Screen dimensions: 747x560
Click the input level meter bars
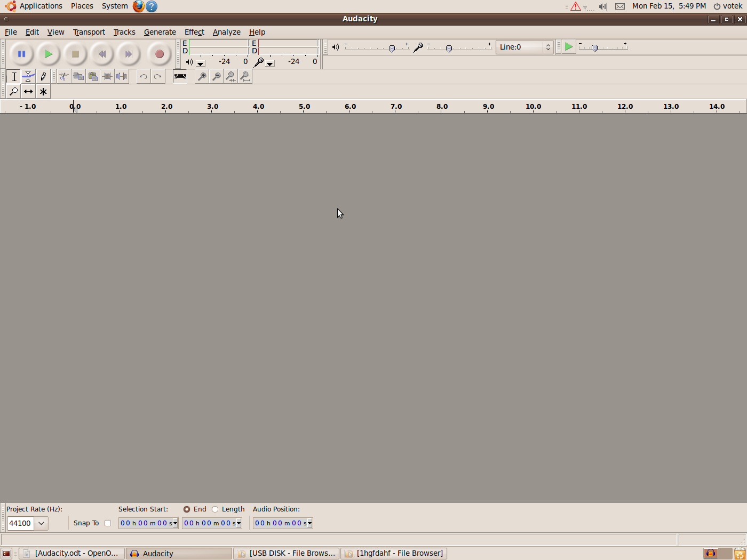[288, 47]
